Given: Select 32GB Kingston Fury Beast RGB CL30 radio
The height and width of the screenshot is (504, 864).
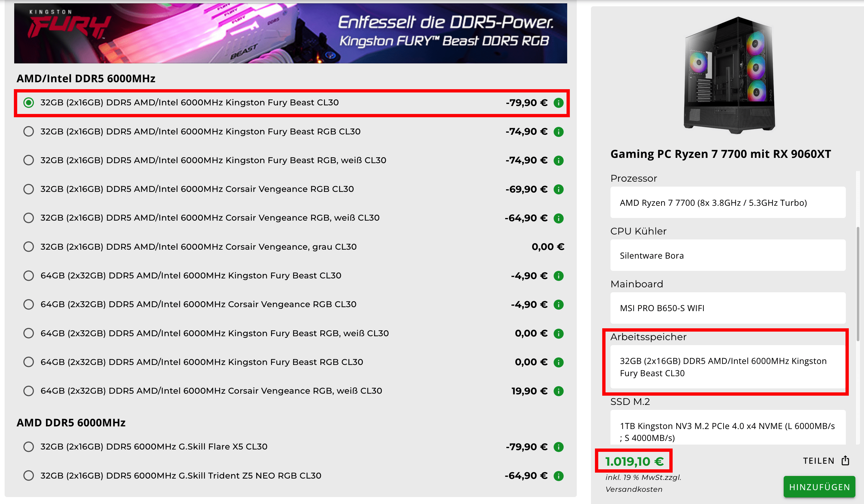Looking at the screenshot, I should pyautogui.click(x=28, y=131).
